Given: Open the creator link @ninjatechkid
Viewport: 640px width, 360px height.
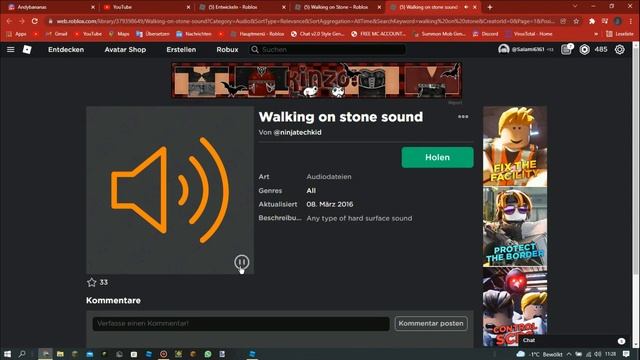Looking at the screenshot, I should (297, 132).
